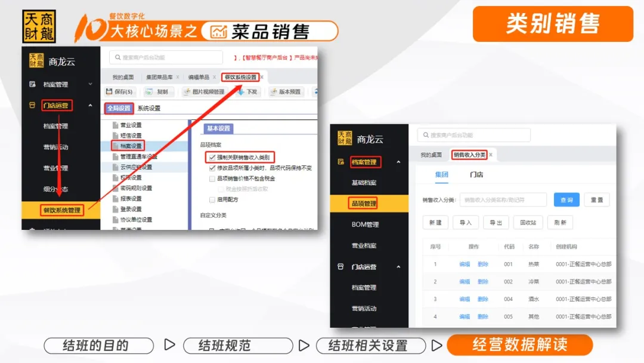Viewport: 644px width, 363px height.
Task: Collapse 门店运营 chevron in 销售收入分类 window
Action: coord(398,266)
